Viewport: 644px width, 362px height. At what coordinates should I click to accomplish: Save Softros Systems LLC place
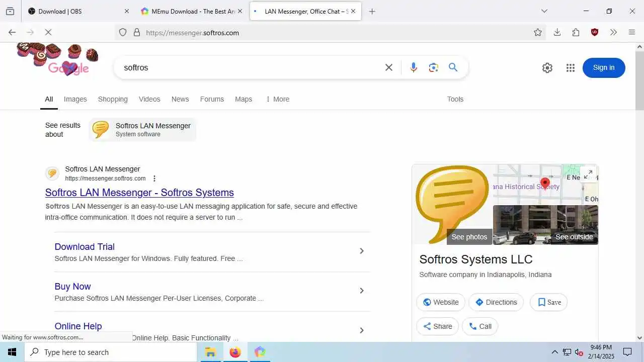[549, 302]
